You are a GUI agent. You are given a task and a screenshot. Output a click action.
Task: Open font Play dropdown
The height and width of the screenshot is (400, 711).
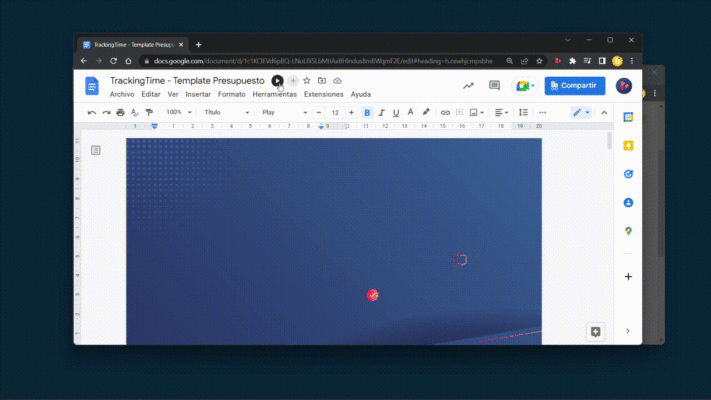click(284, 112)
